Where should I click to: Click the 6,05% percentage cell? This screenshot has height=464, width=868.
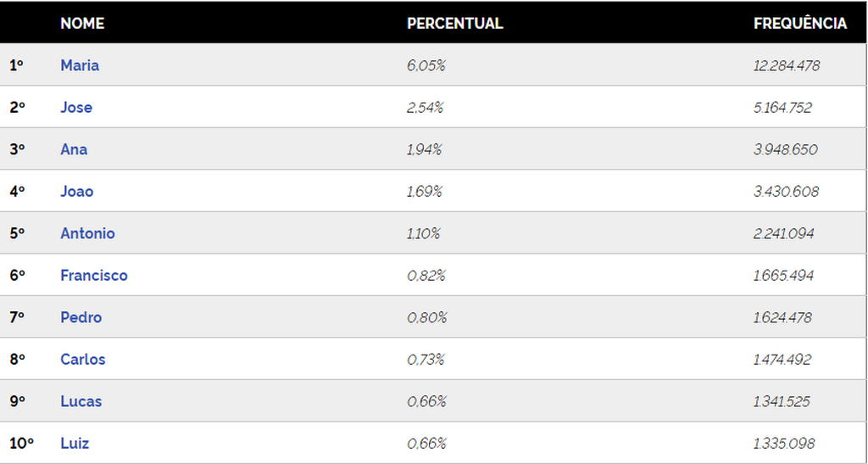pos(426,65)
